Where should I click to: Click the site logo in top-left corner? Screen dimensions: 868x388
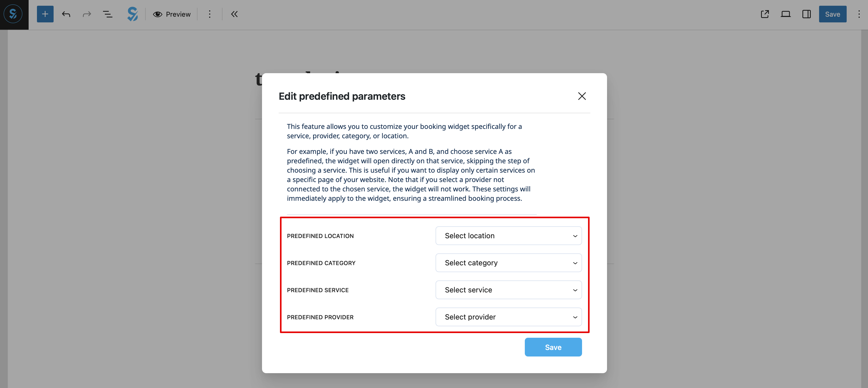(x=13, y=14)
